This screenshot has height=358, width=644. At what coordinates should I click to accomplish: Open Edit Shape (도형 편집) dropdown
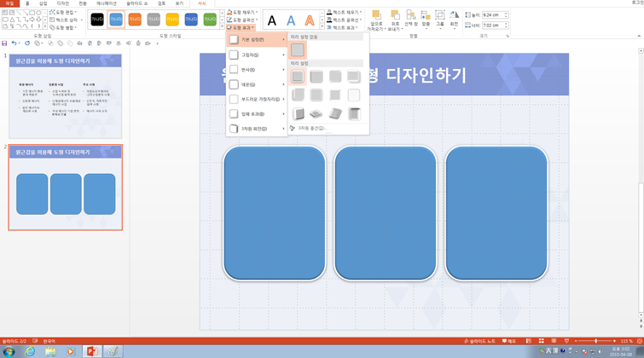tap(63, 12)
